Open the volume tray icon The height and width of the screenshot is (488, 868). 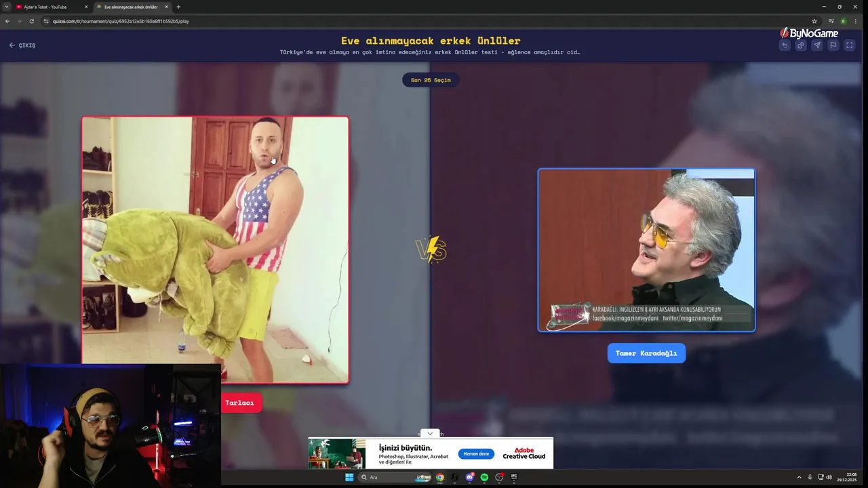pyautogui.click(x=829, y=477)
